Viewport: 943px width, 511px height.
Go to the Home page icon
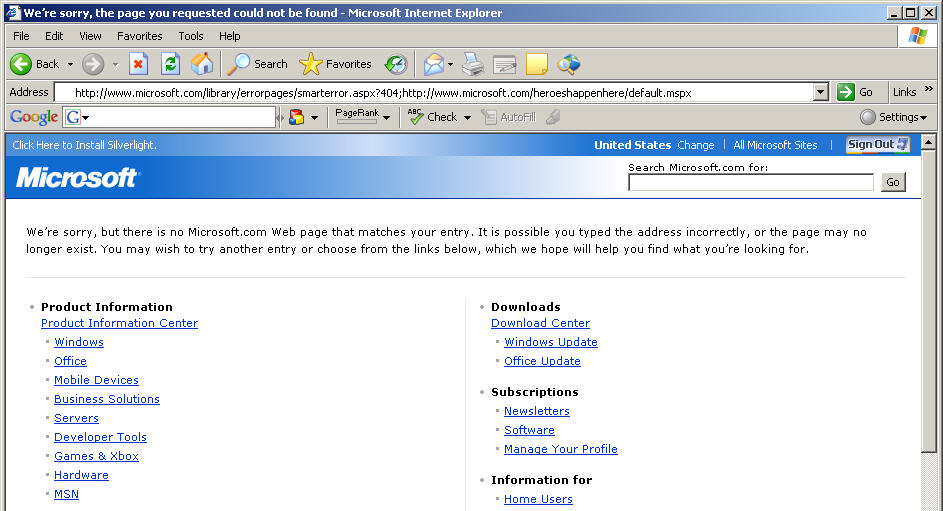pyautogui.click(x=202, y=64)
